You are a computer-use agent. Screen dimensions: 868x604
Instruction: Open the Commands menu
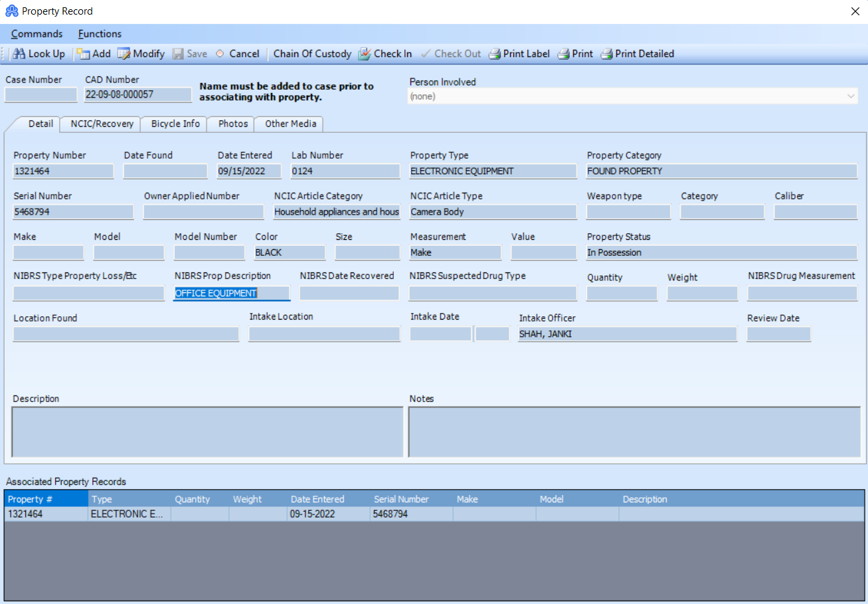click(37, 34)
